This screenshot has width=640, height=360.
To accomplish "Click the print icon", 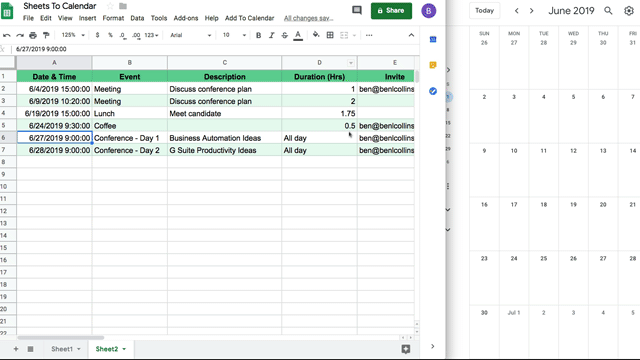I will (33, 36).
